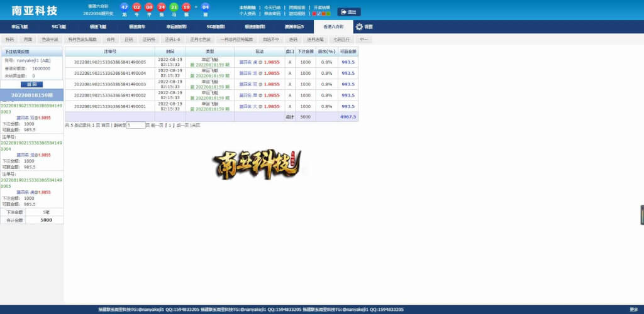Screen dimensions: 644x314
Task: Click red lottery ball 19
Action: (186, 7)
